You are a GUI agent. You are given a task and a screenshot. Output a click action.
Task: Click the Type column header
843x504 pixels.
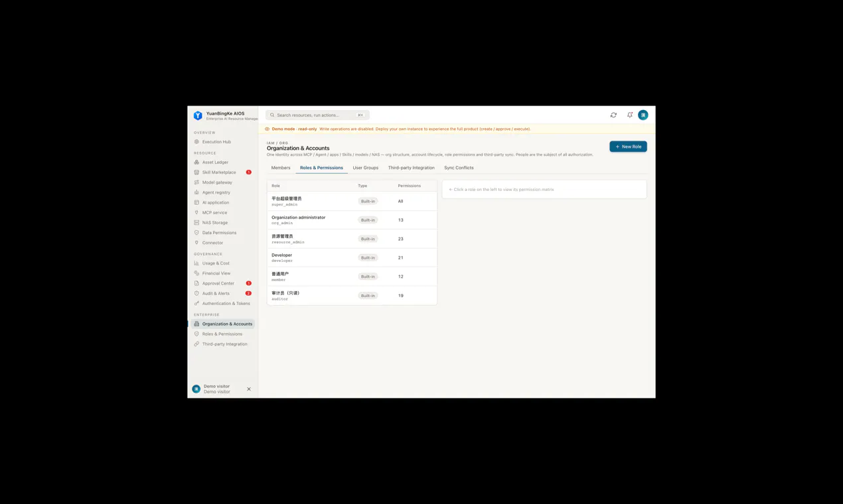(362, 186)
